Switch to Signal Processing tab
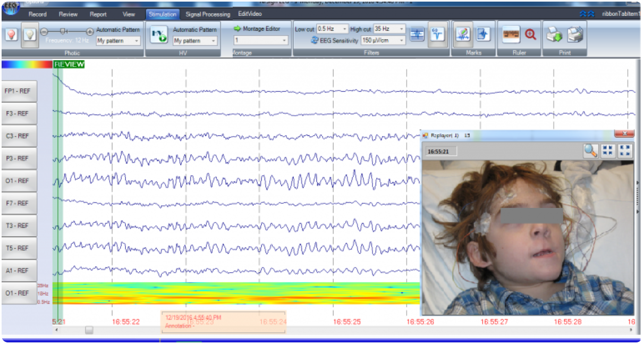The image size is (644, 344). [x=208, y=14]
